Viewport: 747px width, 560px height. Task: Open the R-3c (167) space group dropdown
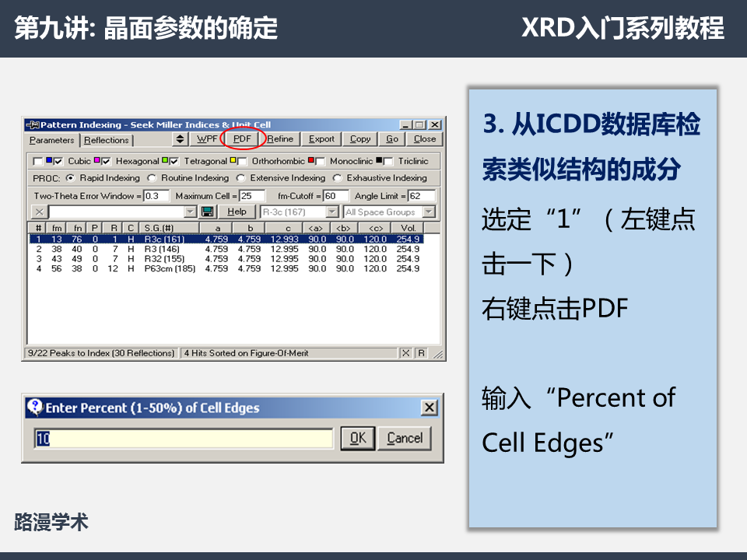(x=332, y=212)
